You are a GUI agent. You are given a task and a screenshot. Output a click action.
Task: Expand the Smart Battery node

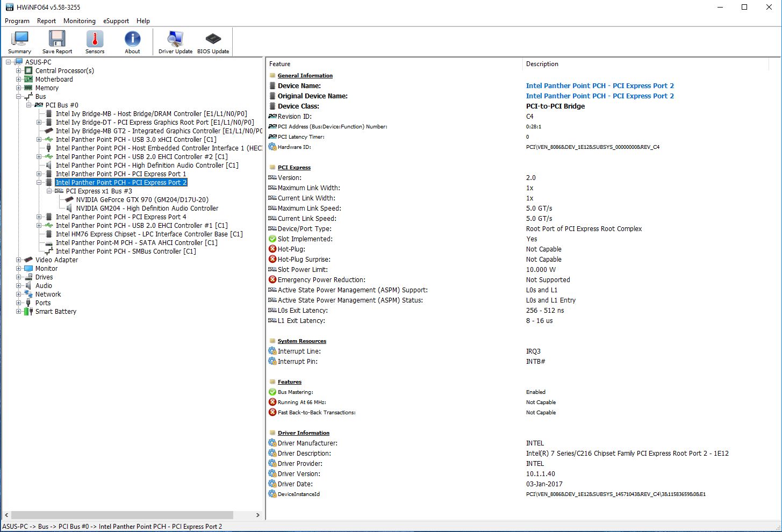[19, 311]
